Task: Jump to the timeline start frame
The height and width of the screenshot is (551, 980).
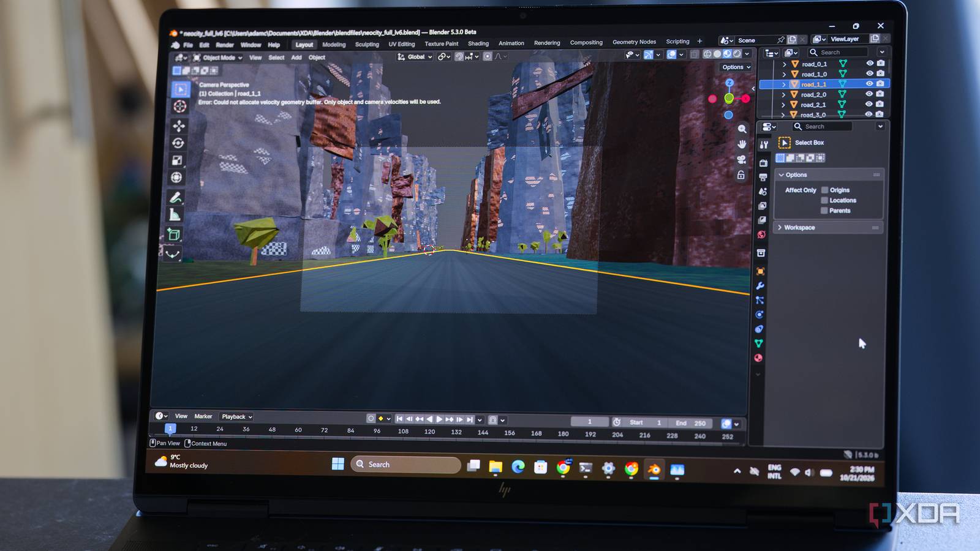Action: click(399, 419)
